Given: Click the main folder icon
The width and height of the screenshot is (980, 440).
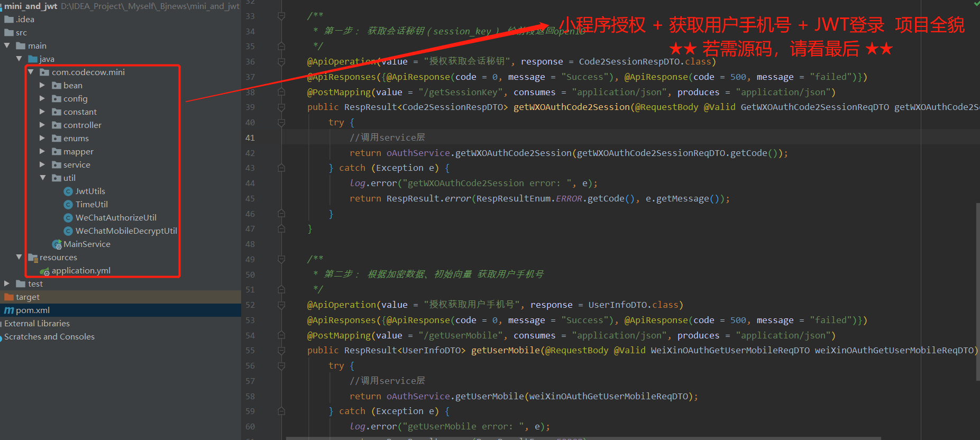Looking at the screenshot, I should 21,46.
